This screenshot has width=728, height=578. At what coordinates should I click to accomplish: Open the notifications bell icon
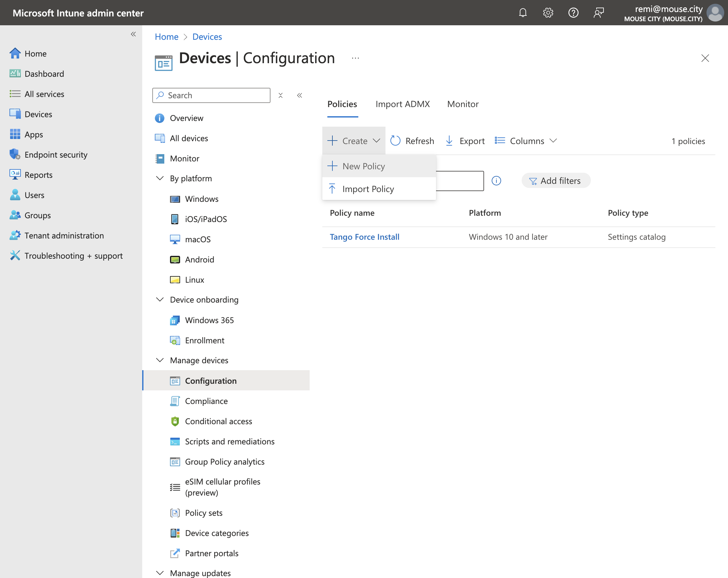coord(523,13)
